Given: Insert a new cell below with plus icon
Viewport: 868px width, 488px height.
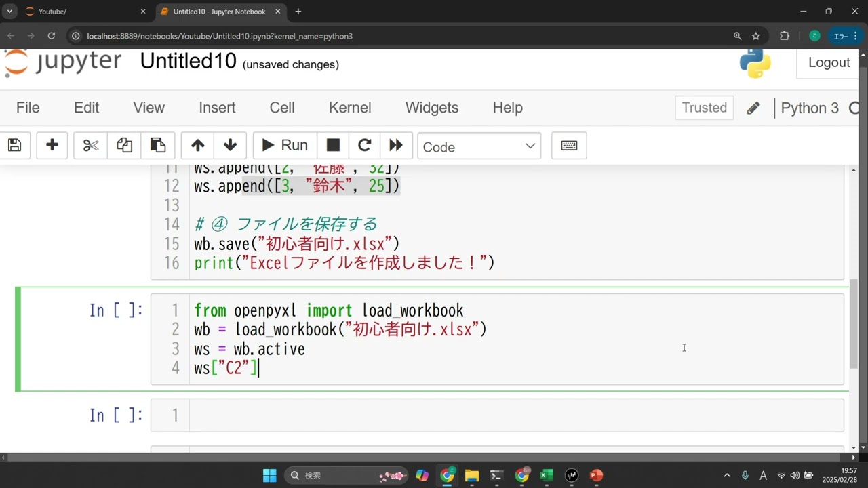Looking at the screenshot, I should 52,146.
